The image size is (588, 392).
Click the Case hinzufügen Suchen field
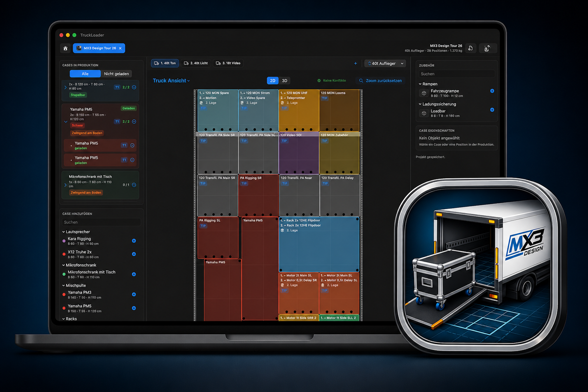click(101, 222)
